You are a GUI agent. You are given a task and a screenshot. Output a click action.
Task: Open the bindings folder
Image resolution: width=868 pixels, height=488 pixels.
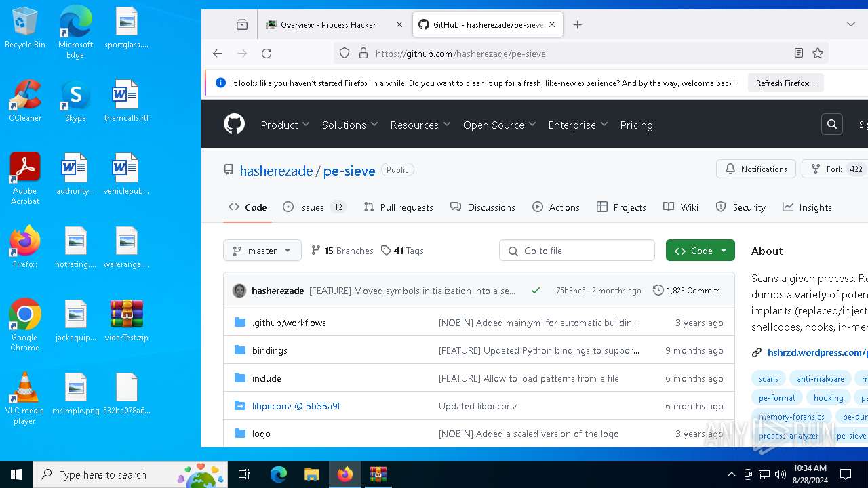tap(269, 350)
